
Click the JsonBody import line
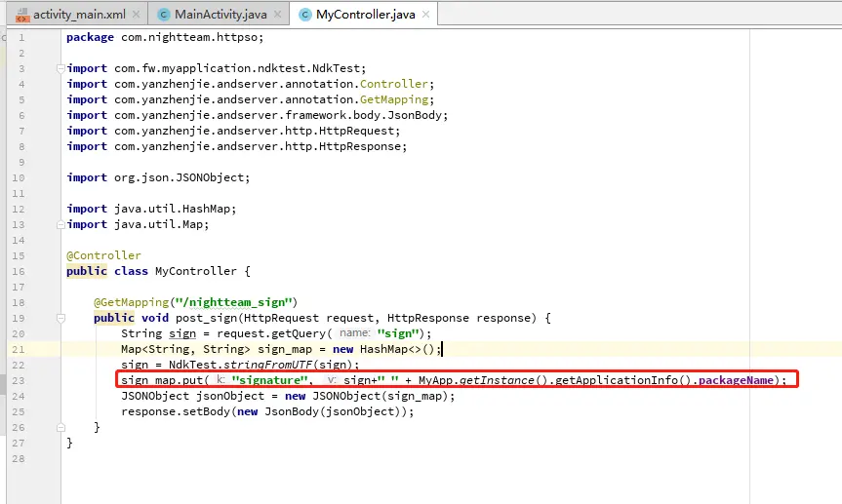click(258, 115)
